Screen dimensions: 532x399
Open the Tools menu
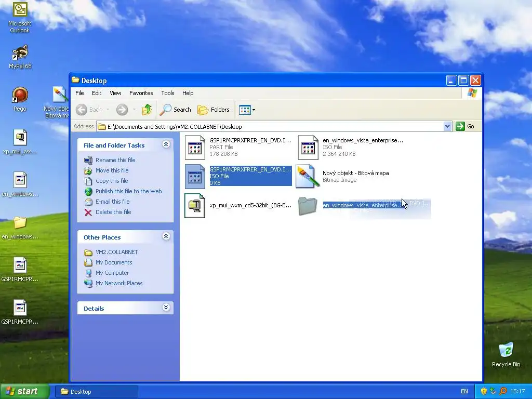(x=168, y=93)
